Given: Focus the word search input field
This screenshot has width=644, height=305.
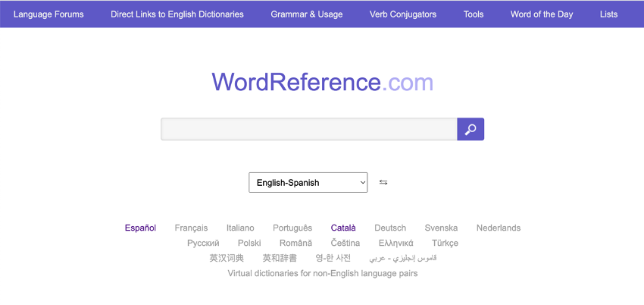Looking at the screenshot, I should (309, 129).
